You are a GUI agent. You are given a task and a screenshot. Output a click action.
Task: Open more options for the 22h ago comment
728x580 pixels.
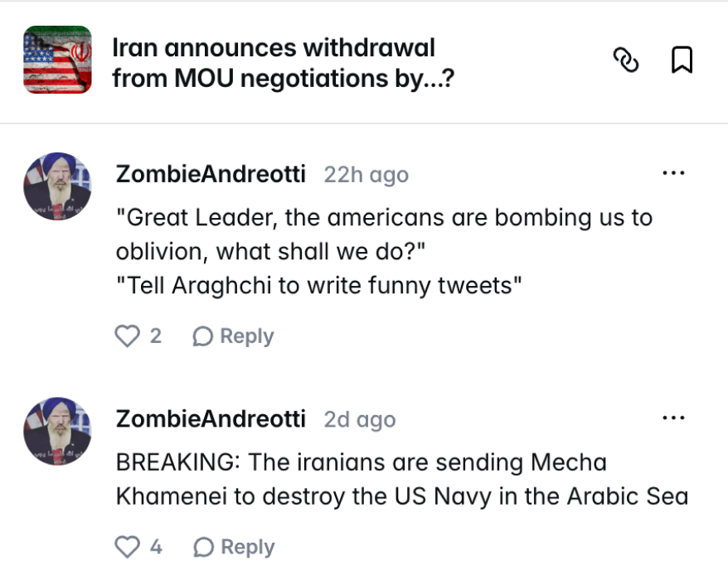click(x=673, y=173)
